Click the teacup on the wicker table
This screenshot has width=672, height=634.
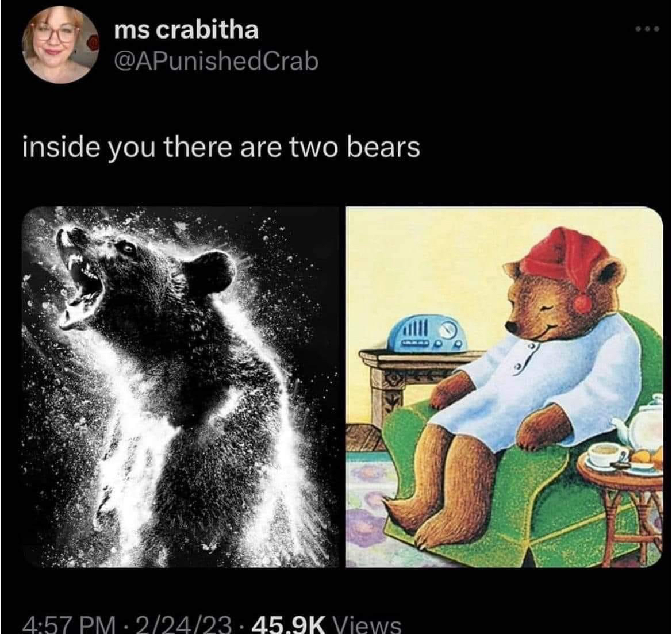click(606, 456)
